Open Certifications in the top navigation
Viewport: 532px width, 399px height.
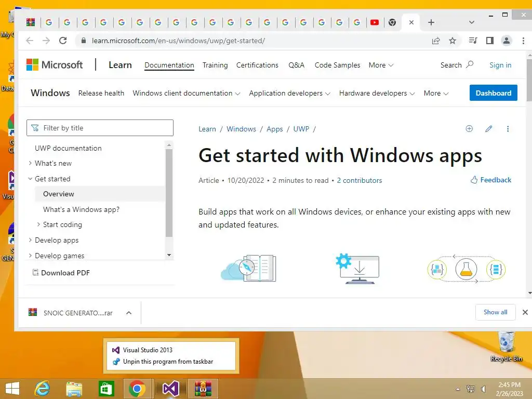point(257,65)
